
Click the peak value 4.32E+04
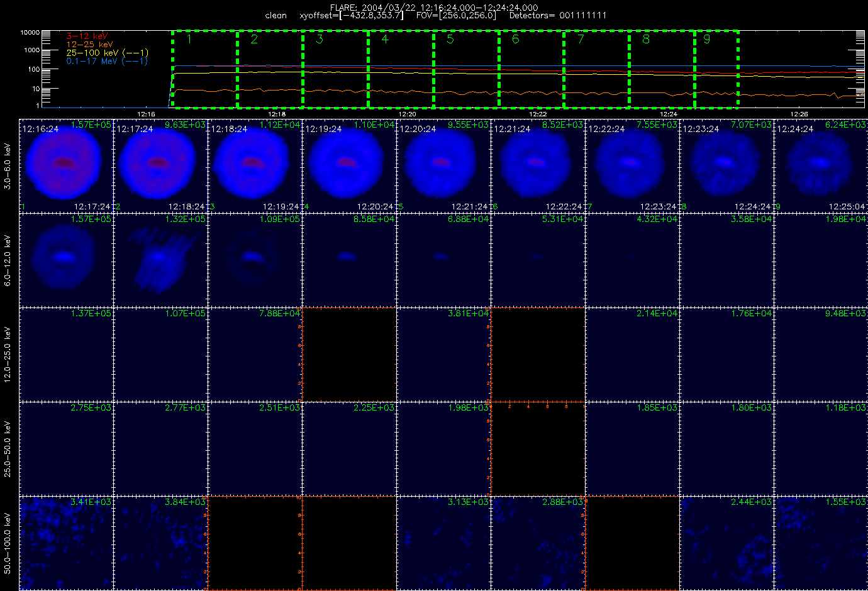[657, 219]
